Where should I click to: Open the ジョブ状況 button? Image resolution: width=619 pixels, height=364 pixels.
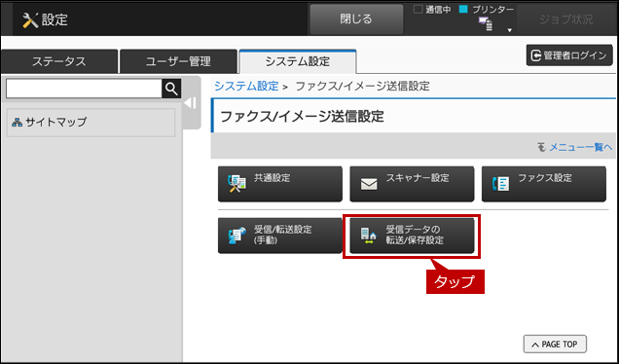tap(566, 19)
